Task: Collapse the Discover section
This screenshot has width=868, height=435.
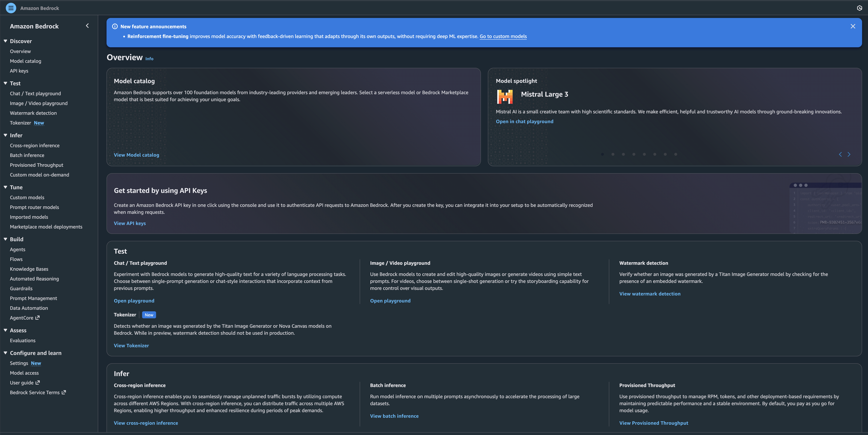Action: (5, 41)
